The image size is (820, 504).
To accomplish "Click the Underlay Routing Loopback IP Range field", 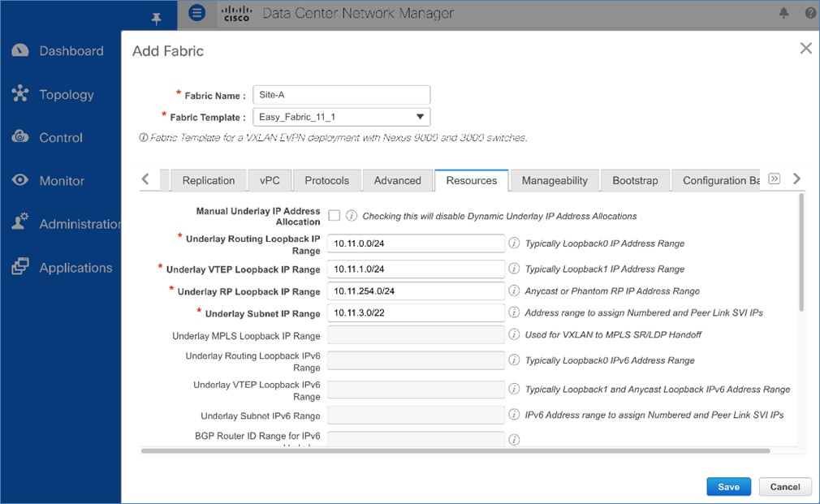I will [x=416, y=243].
